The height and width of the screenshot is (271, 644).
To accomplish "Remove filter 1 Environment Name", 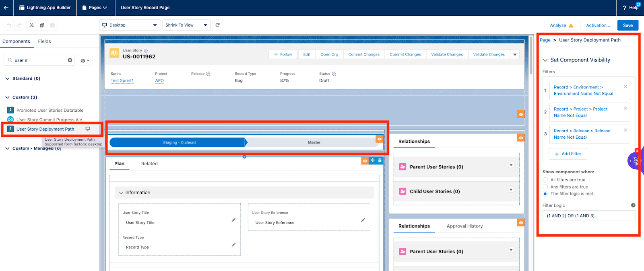I will (x=625, y=86).
